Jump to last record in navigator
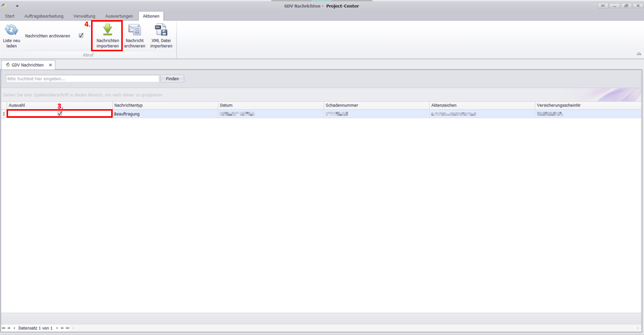The image size is (644, 335). click(67, 328)
